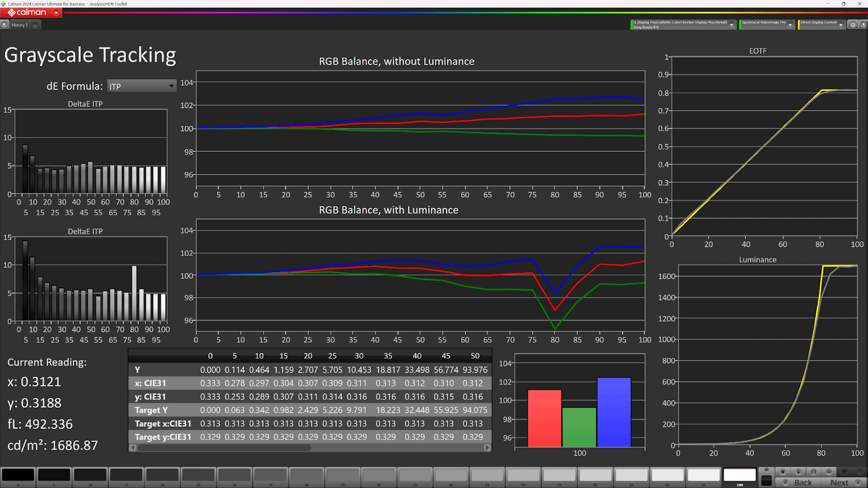This screenshot has height=488, width=868.
Task: Collapse the right panel arrow beside gear
Action: [863, 24]
